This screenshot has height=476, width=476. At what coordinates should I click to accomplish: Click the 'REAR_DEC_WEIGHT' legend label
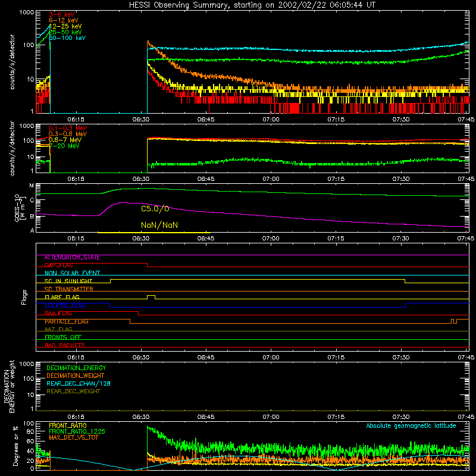tap(73, 392)
